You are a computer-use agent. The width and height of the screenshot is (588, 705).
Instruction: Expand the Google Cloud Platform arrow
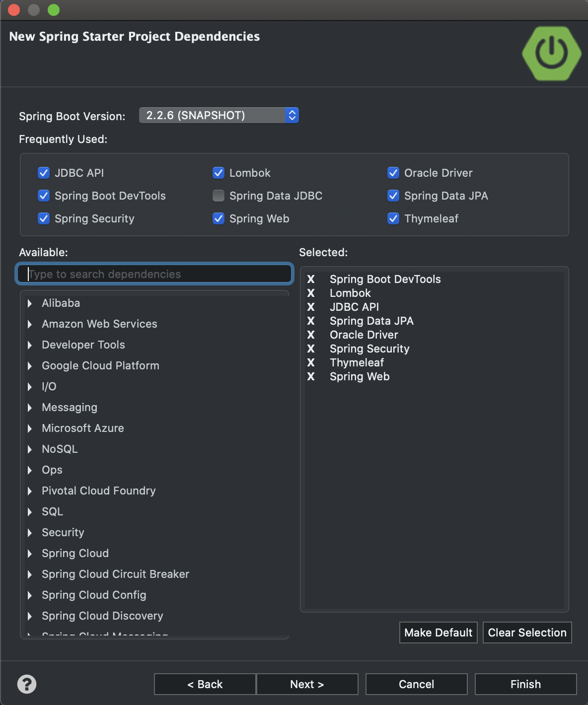[x=30, y=366]
